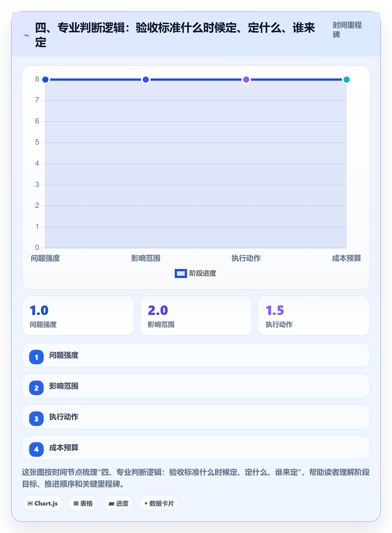Click the number 2 badge for 影响范围
The height and width of the screenshot is (533, 392).
coord(36,388)
